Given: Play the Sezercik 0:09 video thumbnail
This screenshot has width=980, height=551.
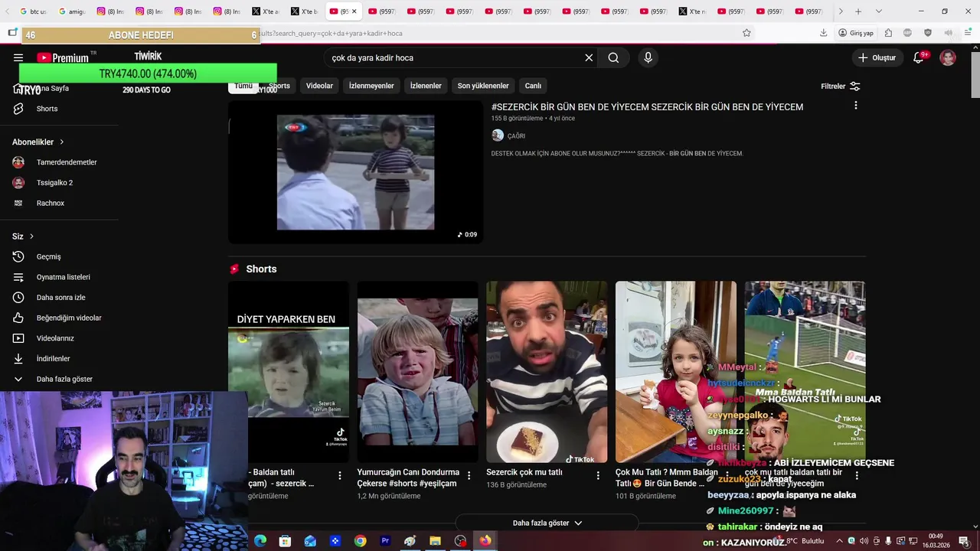Looking at the screenshot, I should [x=355, y=172].
